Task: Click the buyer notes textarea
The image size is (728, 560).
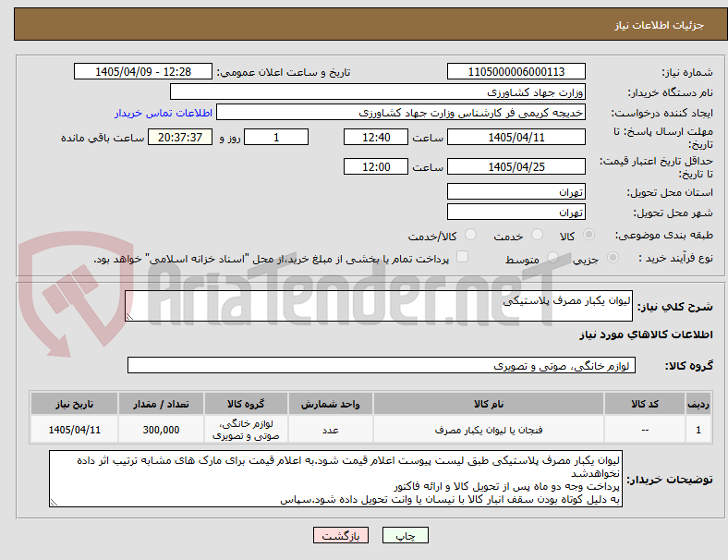Action: click(335, 479)
